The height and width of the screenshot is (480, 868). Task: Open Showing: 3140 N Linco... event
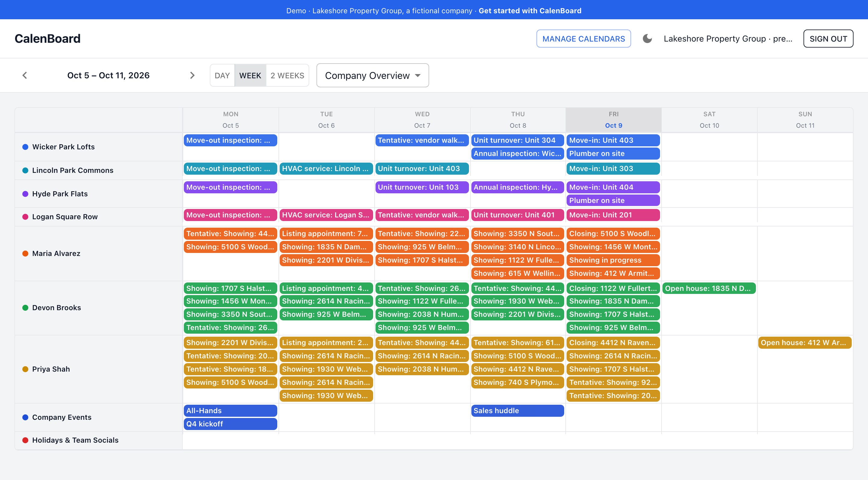(517, 247)
